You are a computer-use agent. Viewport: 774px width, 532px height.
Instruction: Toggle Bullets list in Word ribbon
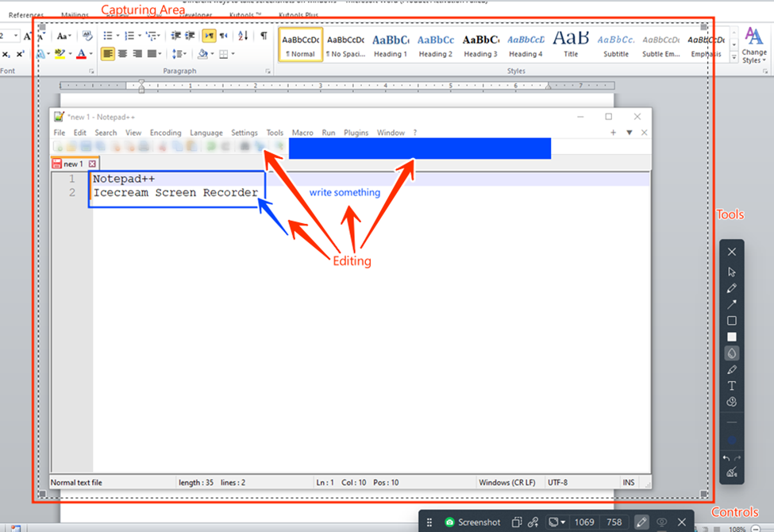click(108, 36)
